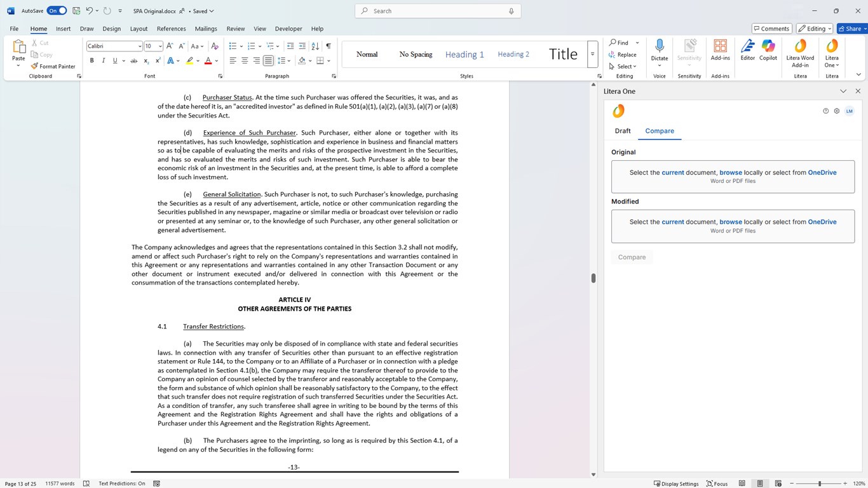Apply the red font color swatch
Viewport: 868px width, 488px height.
pos(208,61)
